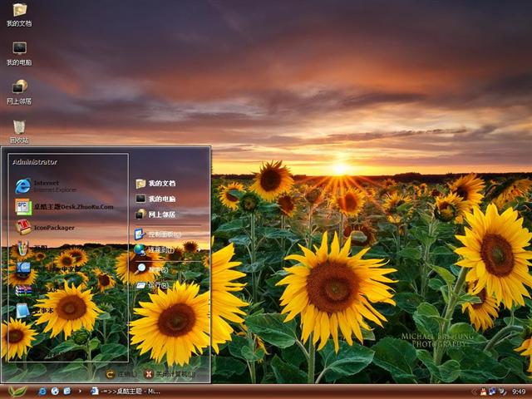Click the Administrator user name in Start menu

coord(35,162)
